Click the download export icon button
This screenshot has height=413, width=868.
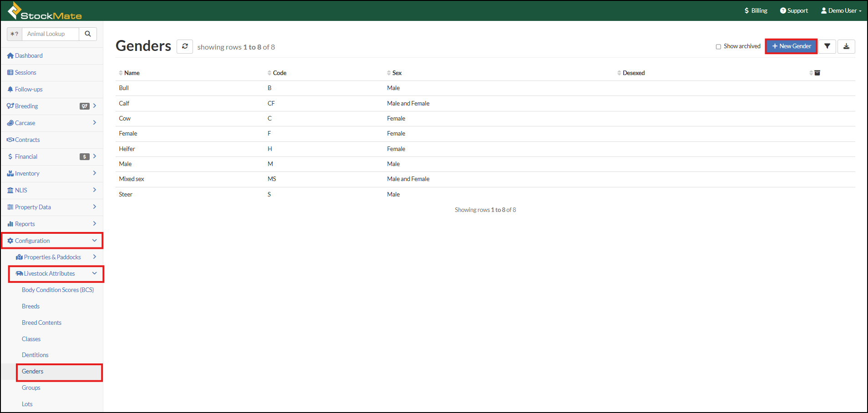[846, 46]
